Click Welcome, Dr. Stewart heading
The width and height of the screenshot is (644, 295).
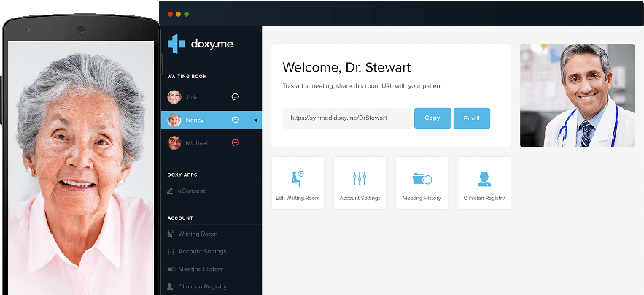(x=346, y=67)
